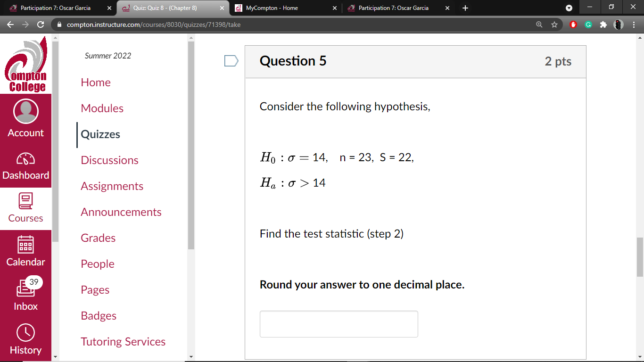Flag Question 5 with the bookmark marker
Viewport: 644px width, 362px height.
231,61
